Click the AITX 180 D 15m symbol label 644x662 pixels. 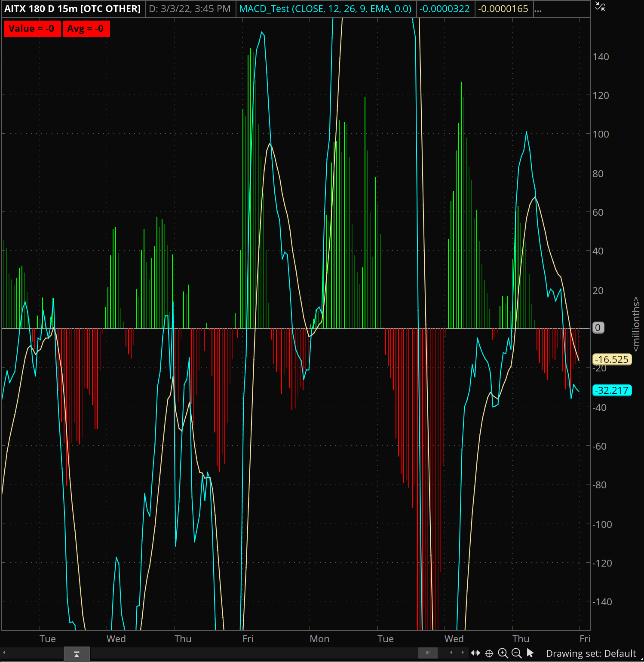pyautogui.click(x=72, y=9)
